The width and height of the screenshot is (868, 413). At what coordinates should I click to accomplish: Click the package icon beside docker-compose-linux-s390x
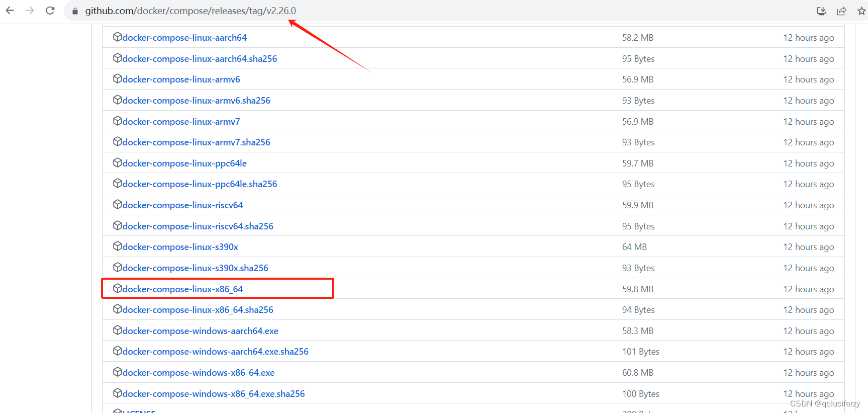tap(117, 246)
